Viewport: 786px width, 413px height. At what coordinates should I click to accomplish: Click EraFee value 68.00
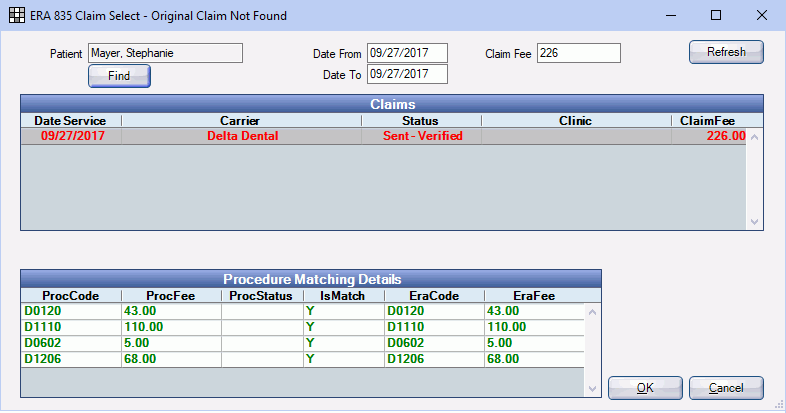click(x=534, y=359)
